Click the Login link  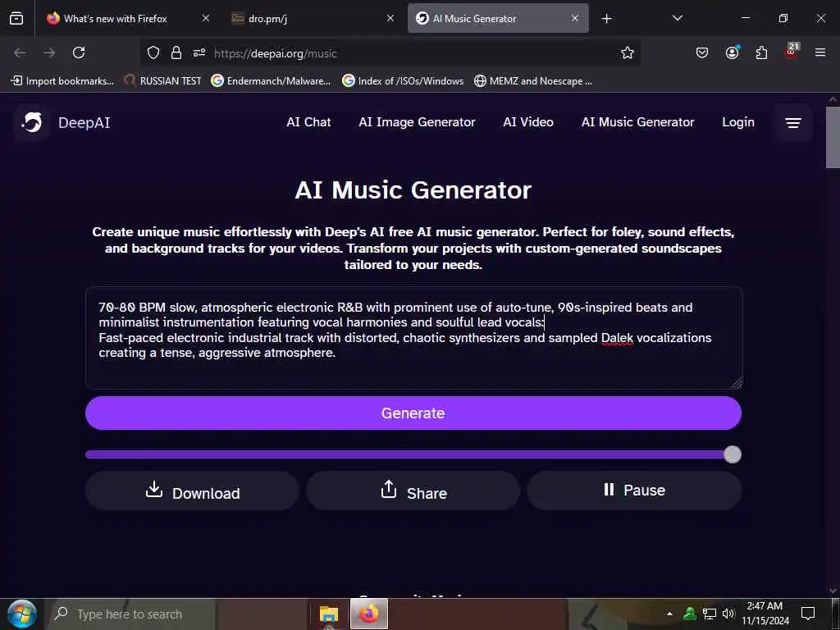click(737, 122)
